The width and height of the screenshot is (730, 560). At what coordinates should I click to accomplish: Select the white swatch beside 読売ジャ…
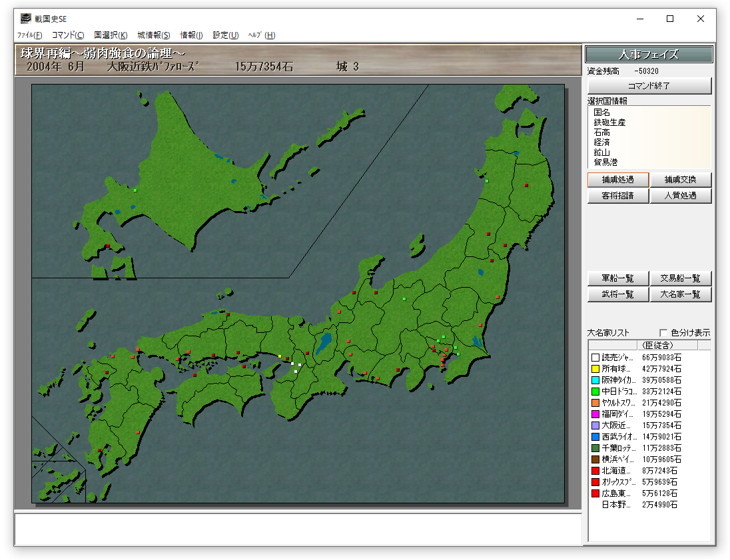click(x=595, y=358)
